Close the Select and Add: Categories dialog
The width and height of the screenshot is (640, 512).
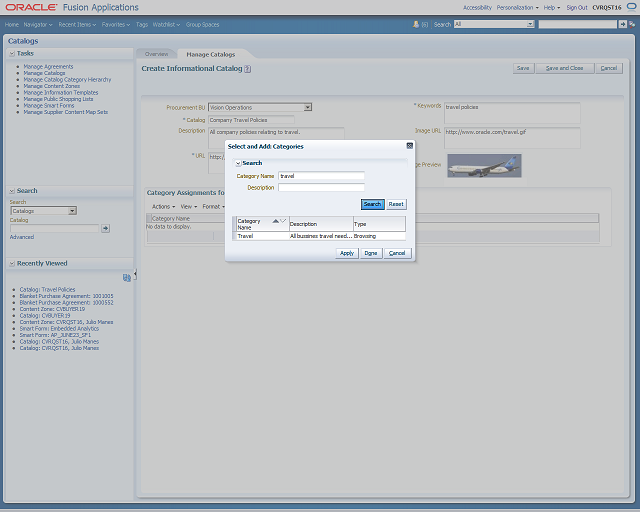pyautogui.click(x=409, y=146)
